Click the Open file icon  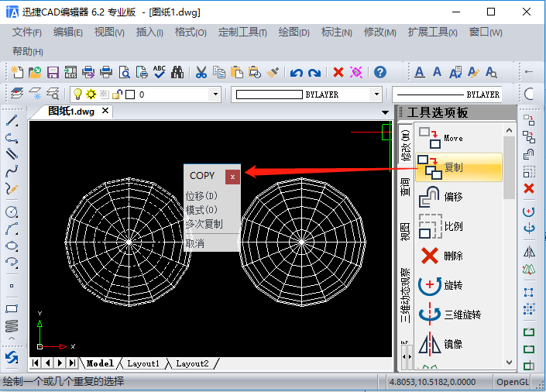[35, 72]
